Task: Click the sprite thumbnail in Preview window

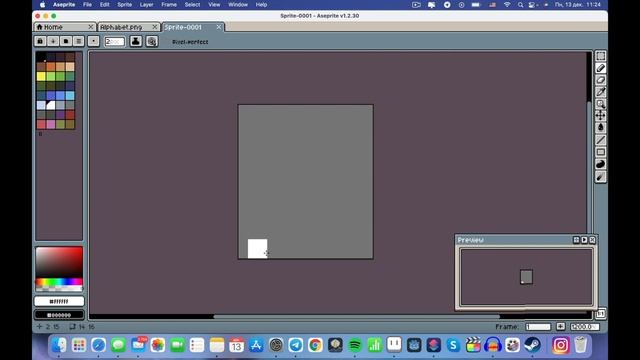Action: 526,277
